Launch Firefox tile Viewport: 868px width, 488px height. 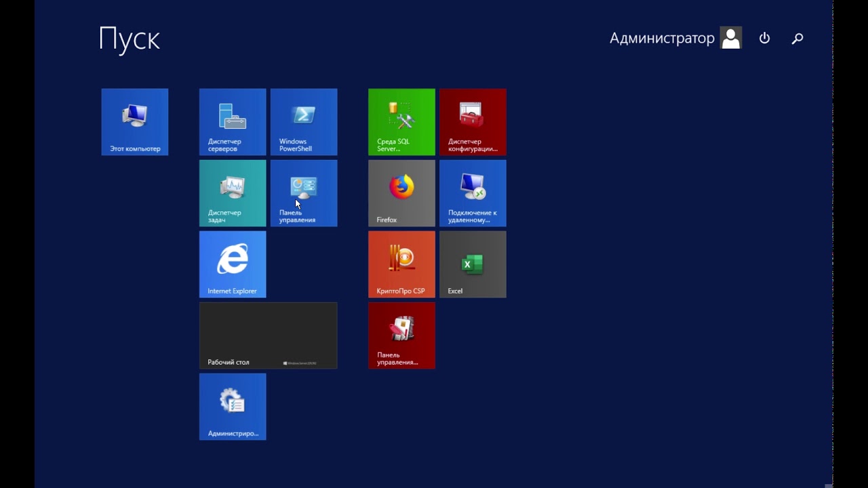tap(401, 193)
